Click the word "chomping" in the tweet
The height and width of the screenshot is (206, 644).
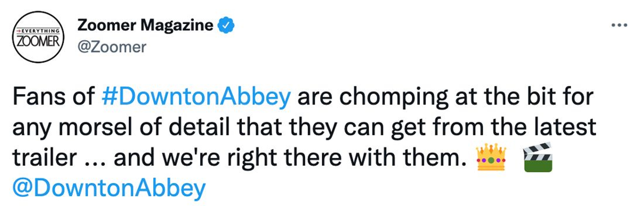pos(393,97)
